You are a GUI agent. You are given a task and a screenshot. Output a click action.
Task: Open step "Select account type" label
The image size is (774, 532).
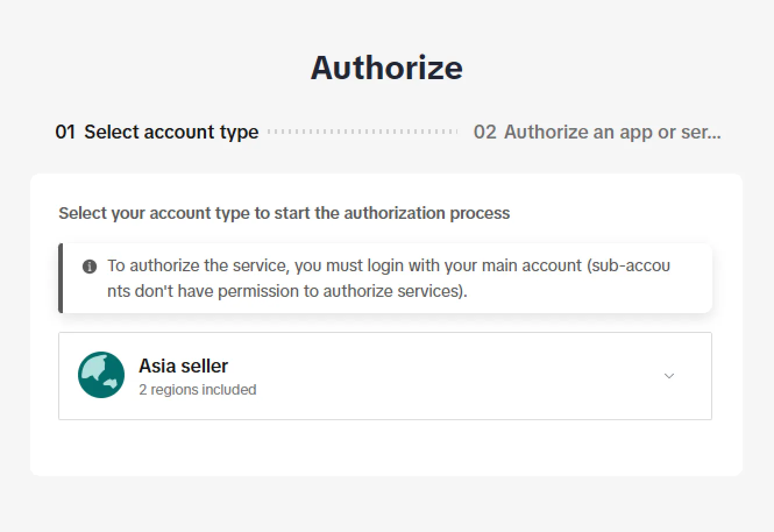[x=171, y=132]
